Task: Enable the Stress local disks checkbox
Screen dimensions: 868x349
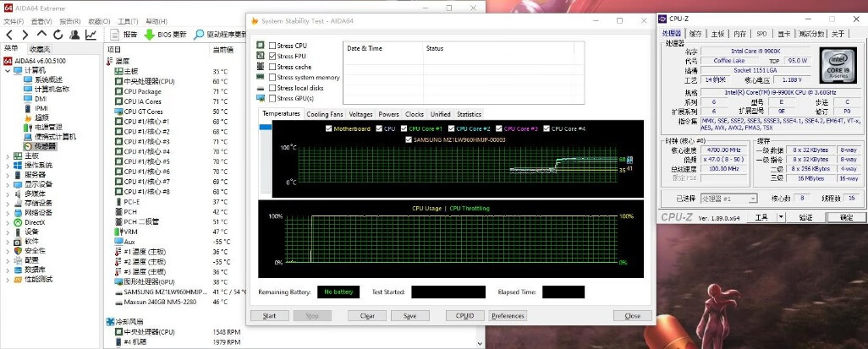Action: [x=272, y=88]
